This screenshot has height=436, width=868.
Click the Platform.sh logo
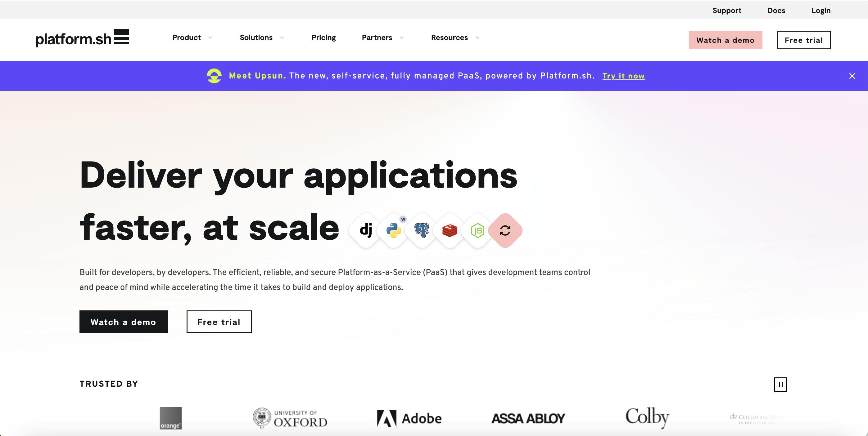click(x=83, y=38)
